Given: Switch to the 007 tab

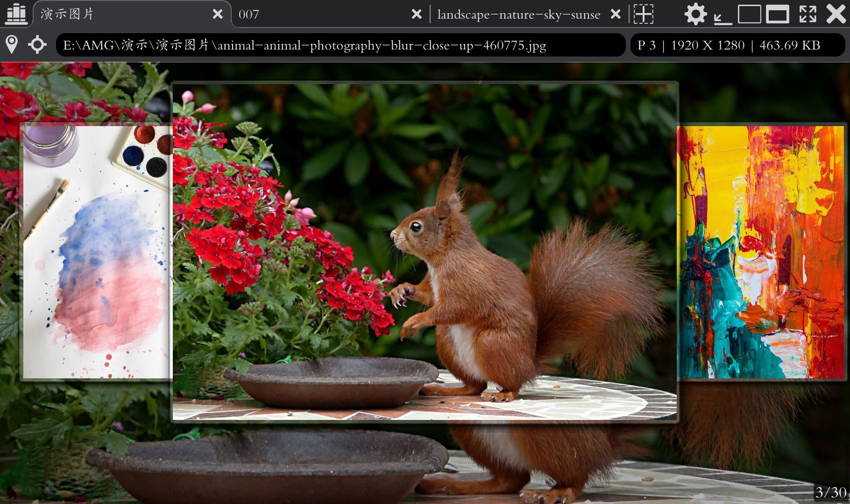Looking at the screenshot, I should [x=280, y=14].
